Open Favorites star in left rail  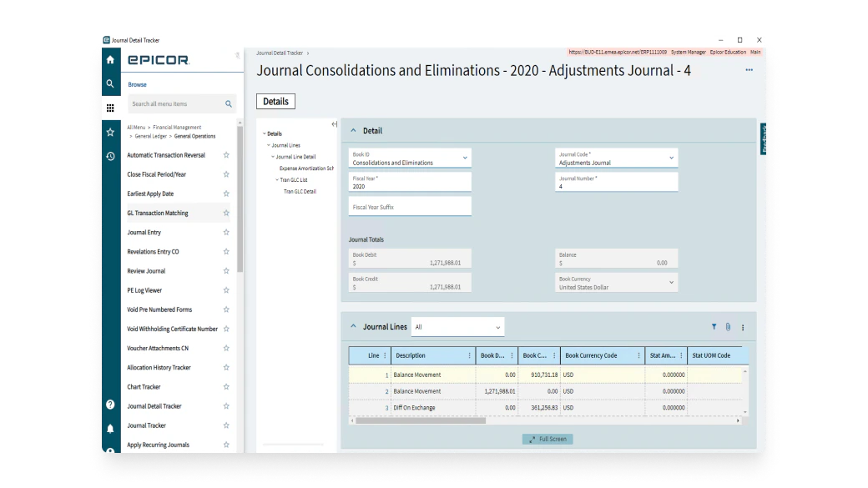pos(110,133)
